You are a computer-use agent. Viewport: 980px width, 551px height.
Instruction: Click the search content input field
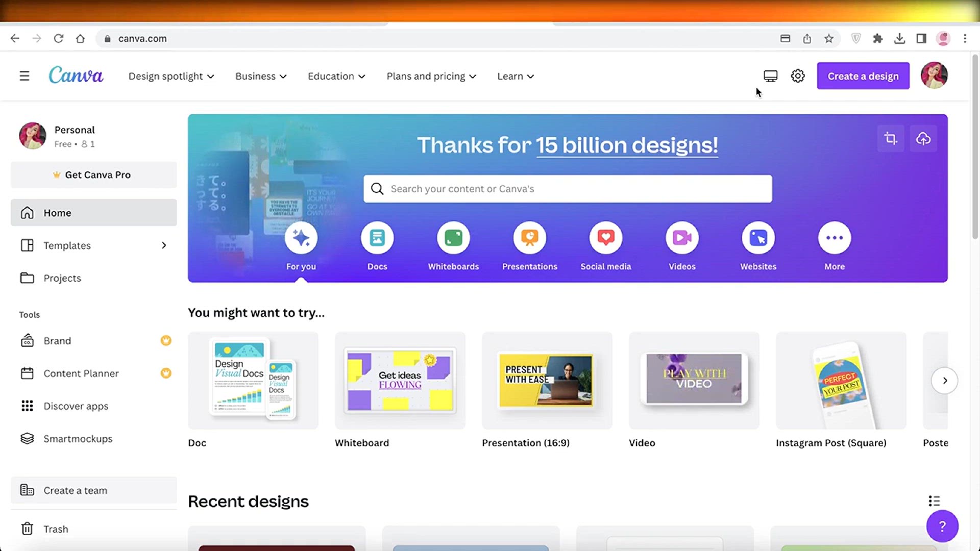568,189
